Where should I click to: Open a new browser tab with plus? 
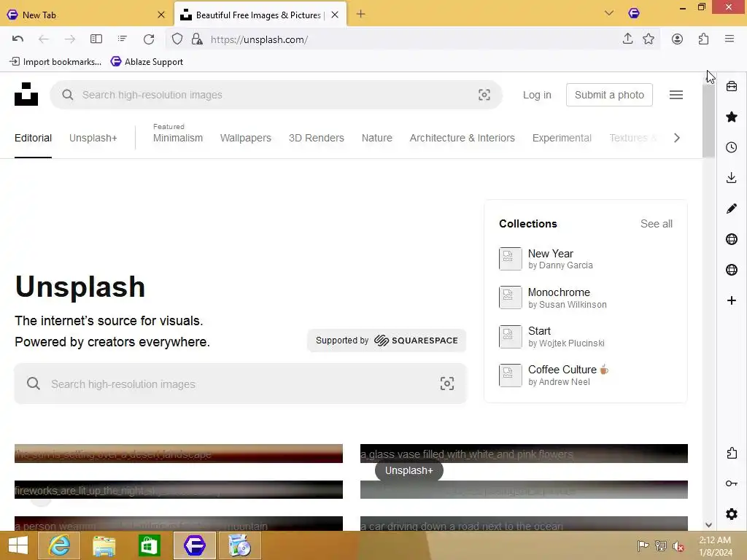(x=360, y=15)
